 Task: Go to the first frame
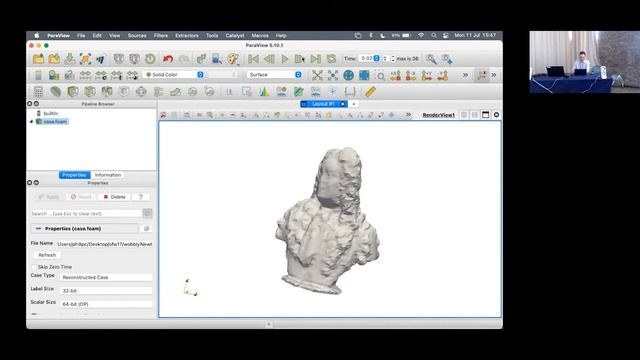tap(253, 59)
